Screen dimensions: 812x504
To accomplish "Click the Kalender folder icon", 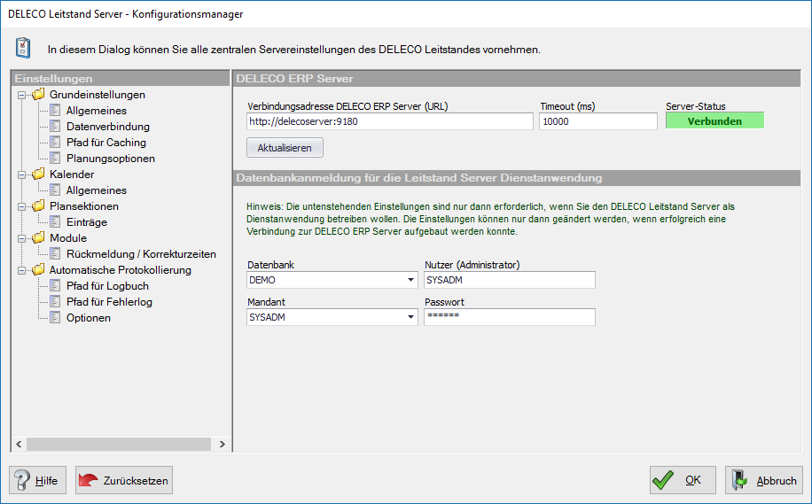I will [38, 174].
